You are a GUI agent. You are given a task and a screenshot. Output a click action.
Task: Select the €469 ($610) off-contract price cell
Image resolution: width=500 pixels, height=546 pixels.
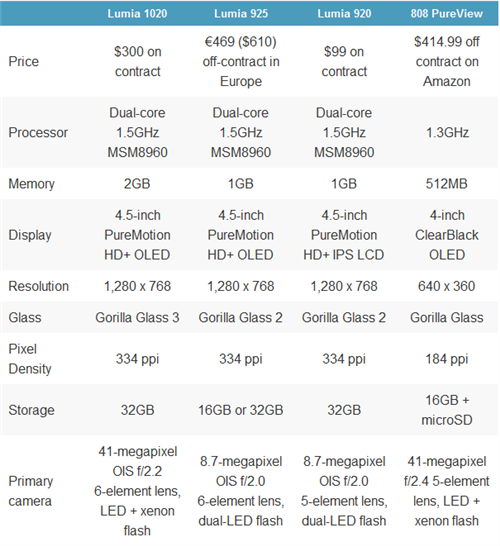coord(241,62)
